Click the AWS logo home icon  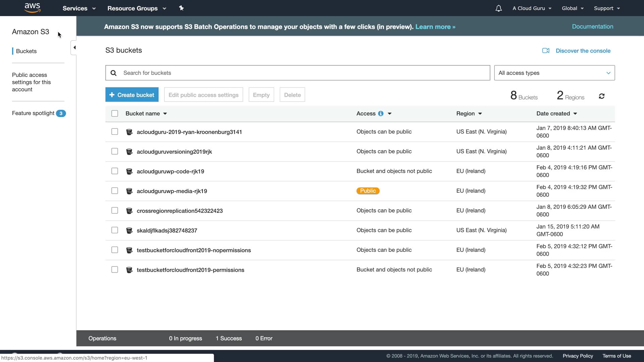(33, 8)
